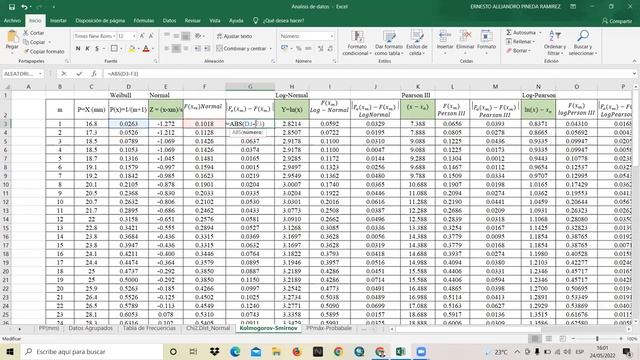Open the Chi2.Dist_Normal sheet tab
This screenshot has height=360, width=640.
coord(208,328)
